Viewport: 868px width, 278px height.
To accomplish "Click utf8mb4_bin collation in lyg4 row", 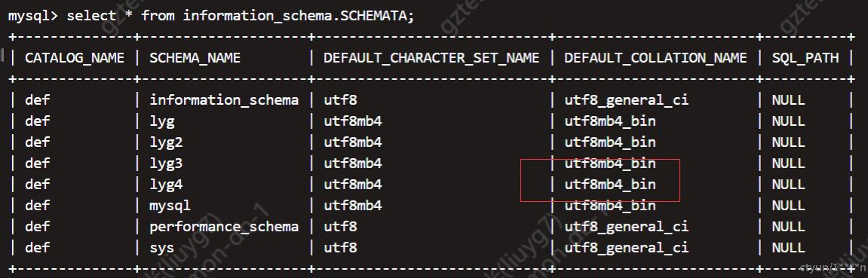I will pyautogui.click(x=610, y=184).
